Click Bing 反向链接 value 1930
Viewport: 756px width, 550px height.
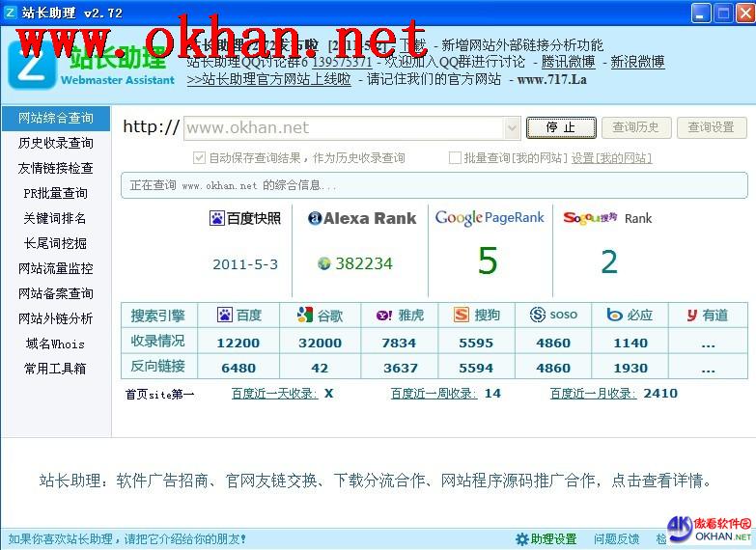(x=630, y=369)
